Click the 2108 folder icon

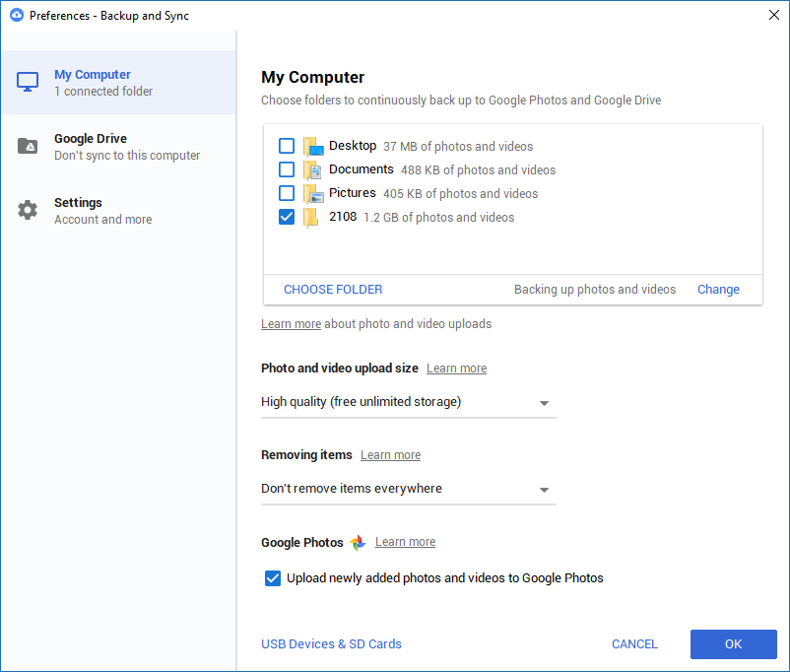(x=311, y=218)
